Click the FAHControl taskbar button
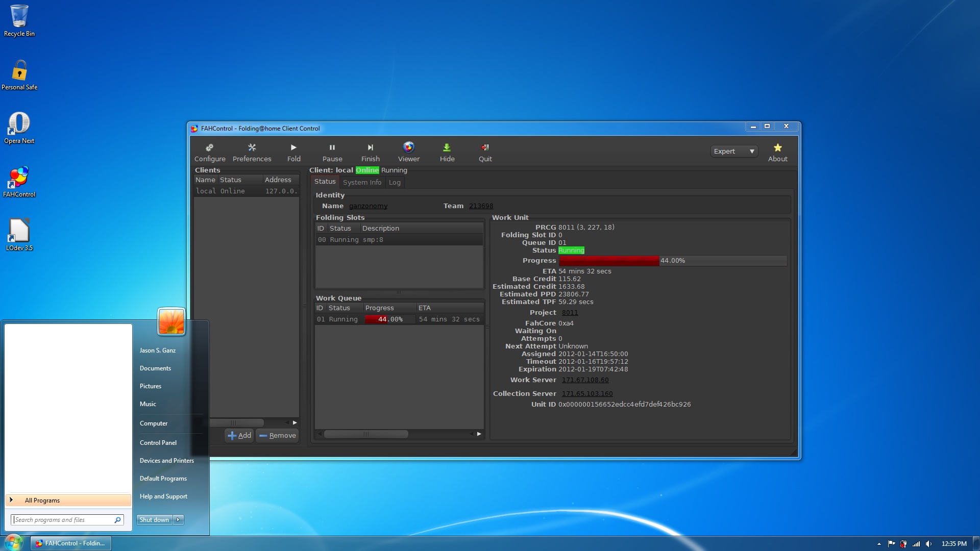The image size is (980, 551). [x=71, y=543]
